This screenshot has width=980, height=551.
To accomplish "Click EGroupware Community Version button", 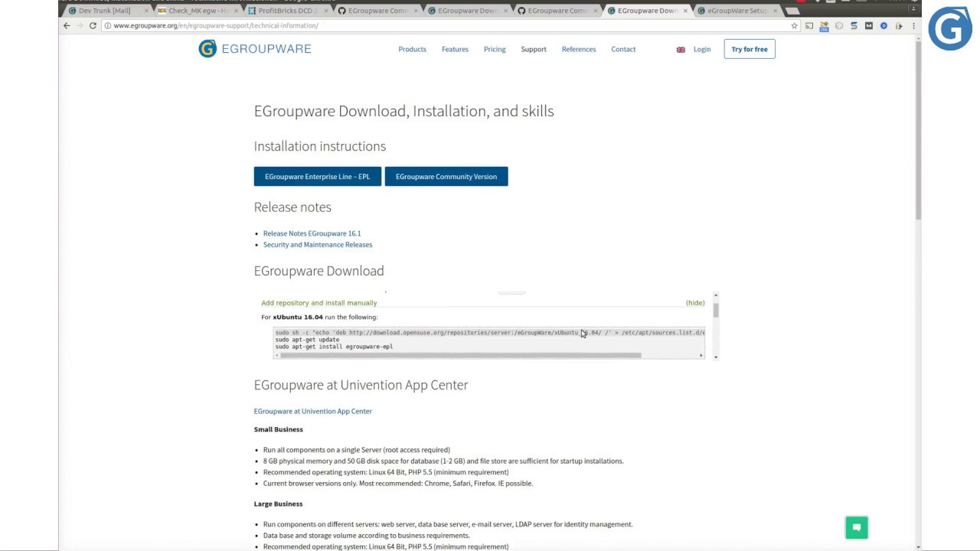I will (x=446, y=177).
